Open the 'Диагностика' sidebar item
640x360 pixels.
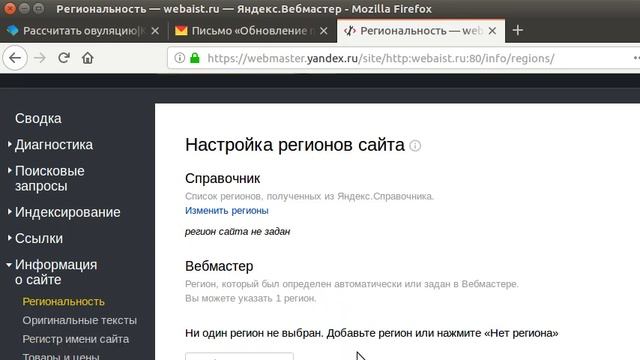click(x=54, y=144)
